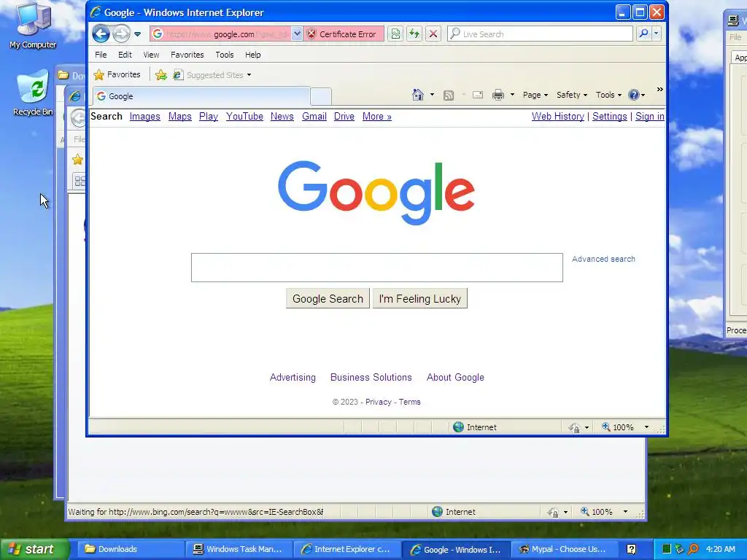Click the Forward arrow in Internet Explorer

[x=122, y=34]
